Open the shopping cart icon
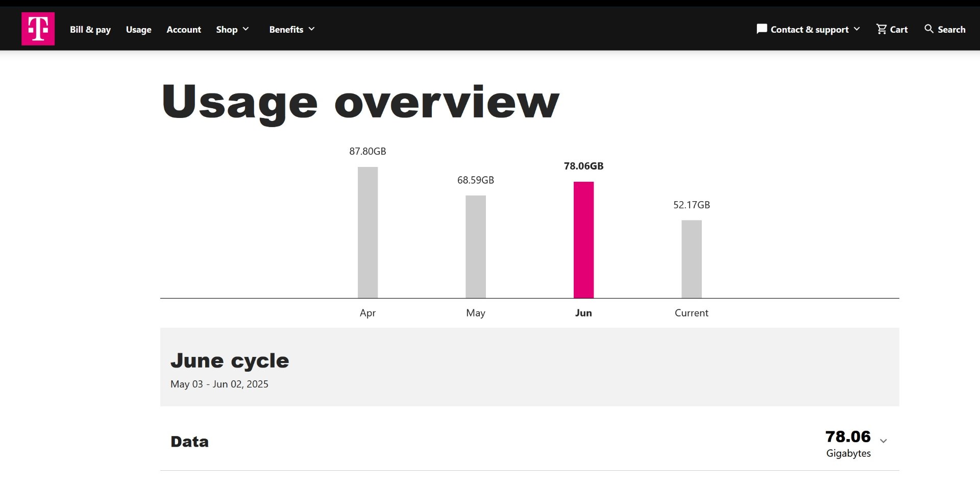Viewport: 980px width, 484px height. [x=881, y=29]
